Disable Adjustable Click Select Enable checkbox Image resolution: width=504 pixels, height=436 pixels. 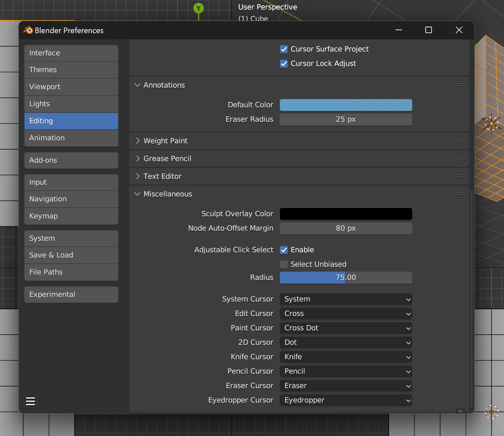(x=284, y=250)
